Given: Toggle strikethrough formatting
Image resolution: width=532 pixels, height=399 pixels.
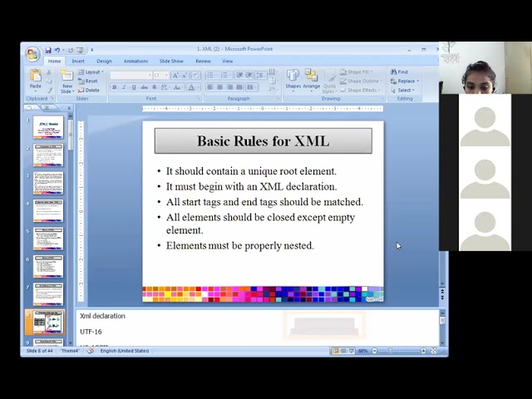Looking at the screenshot, I should point(144,87).
